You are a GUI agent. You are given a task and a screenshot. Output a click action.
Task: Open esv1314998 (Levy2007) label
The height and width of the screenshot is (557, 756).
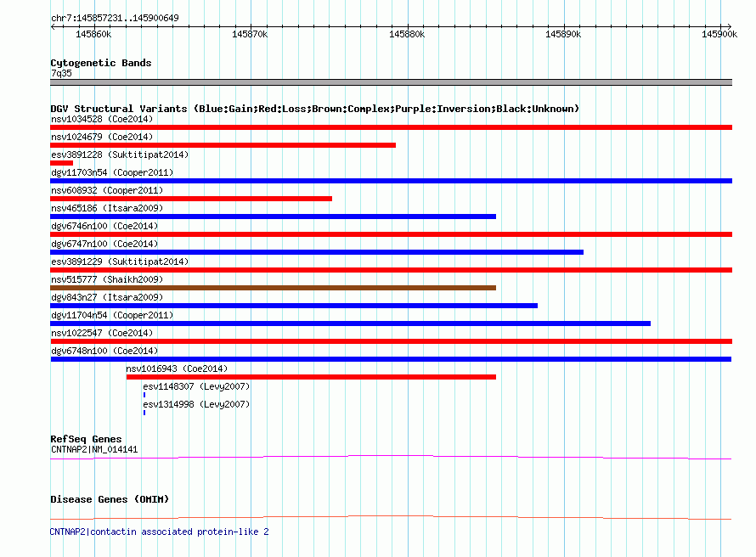click(196, 404)
